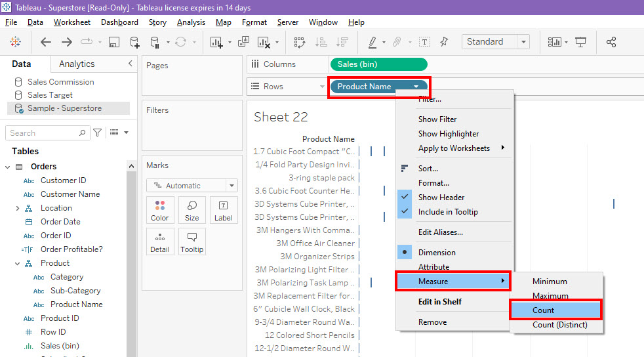Open the Worksheet menu
Image resolution: width=644 pixels, height=357 pixels.
click(x=72, y=22)
